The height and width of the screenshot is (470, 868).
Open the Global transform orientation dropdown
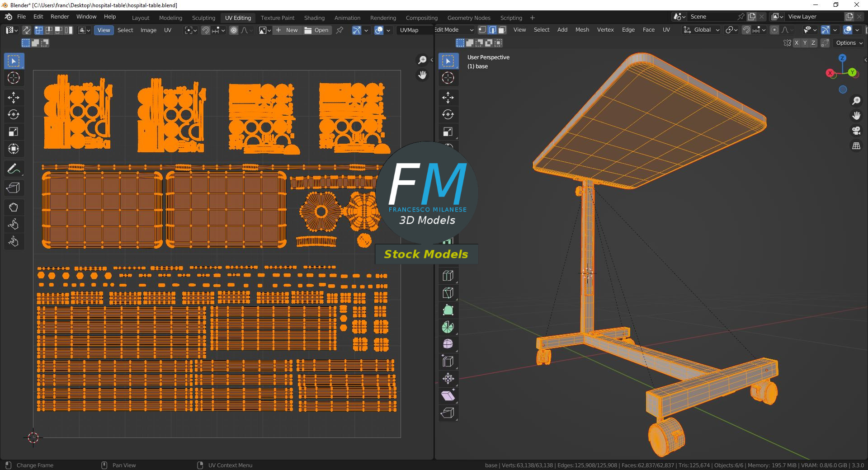[702, 30]
